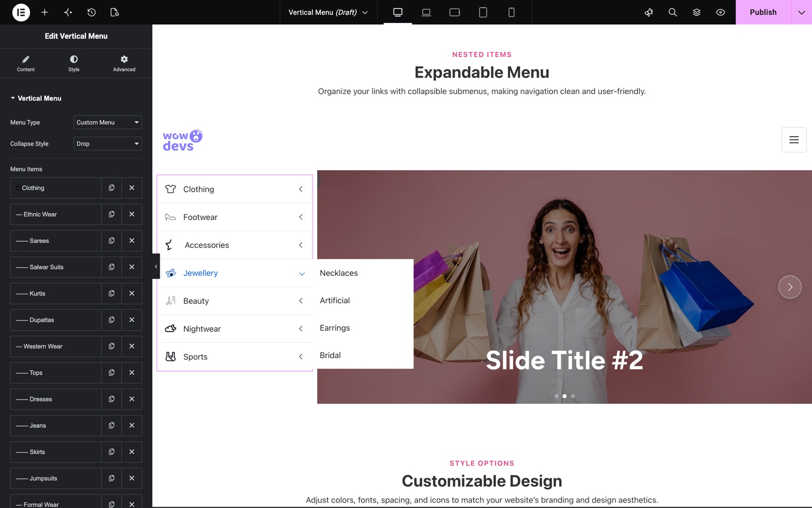Click the Elementor logo button

21,12
